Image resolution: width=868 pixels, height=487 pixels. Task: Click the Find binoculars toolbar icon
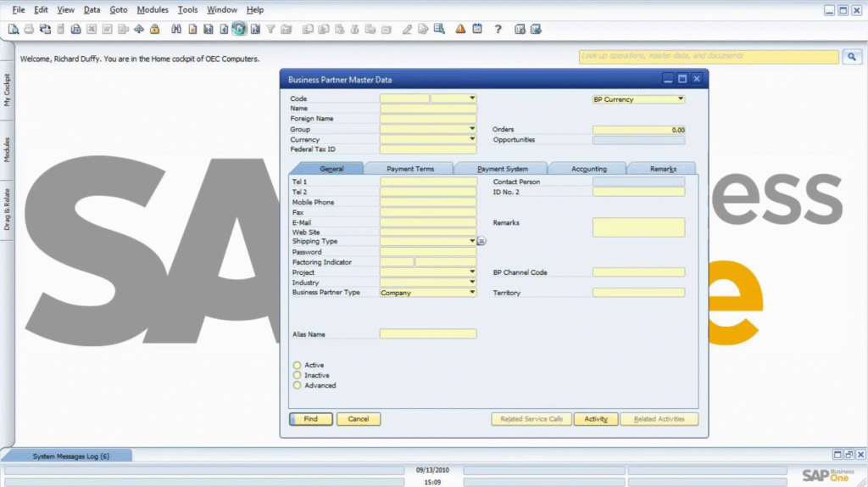click(x=177, y=29)
